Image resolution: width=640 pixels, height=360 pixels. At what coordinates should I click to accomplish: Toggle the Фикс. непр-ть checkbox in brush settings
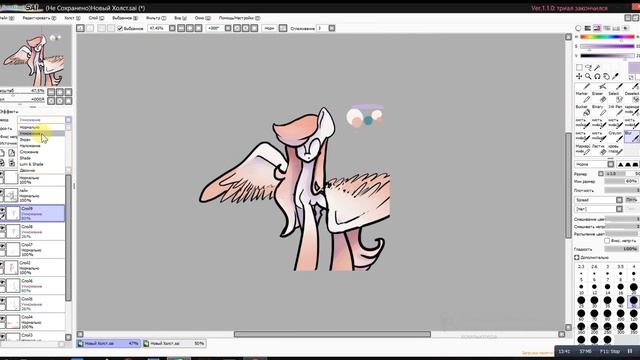[607, 241]
